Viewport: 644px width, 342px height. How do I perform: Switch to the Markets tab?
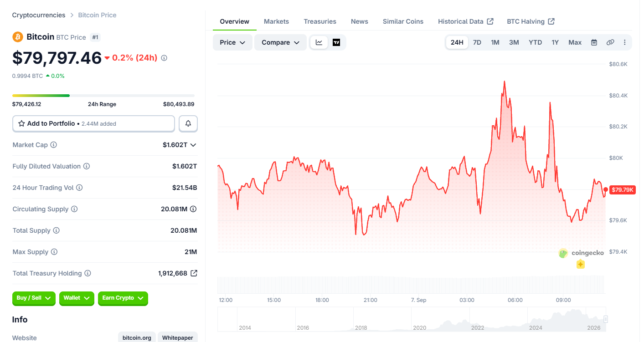click(x=276, y=21)
